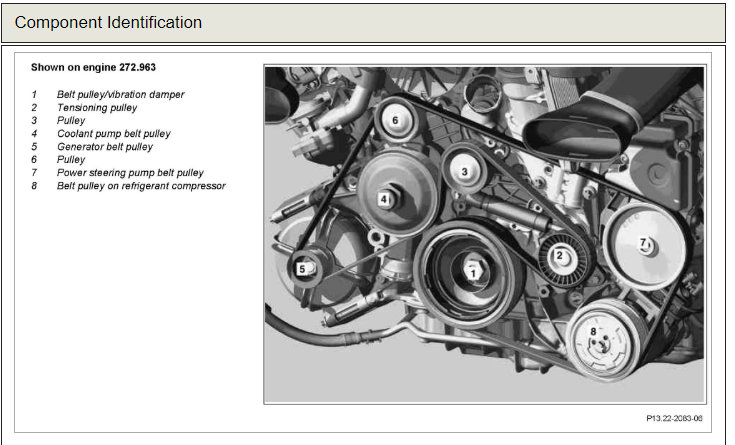Click callout number 2 on the tensioning pulley
The height and width of the screenshot is (445, 735).
coord(559,256)
